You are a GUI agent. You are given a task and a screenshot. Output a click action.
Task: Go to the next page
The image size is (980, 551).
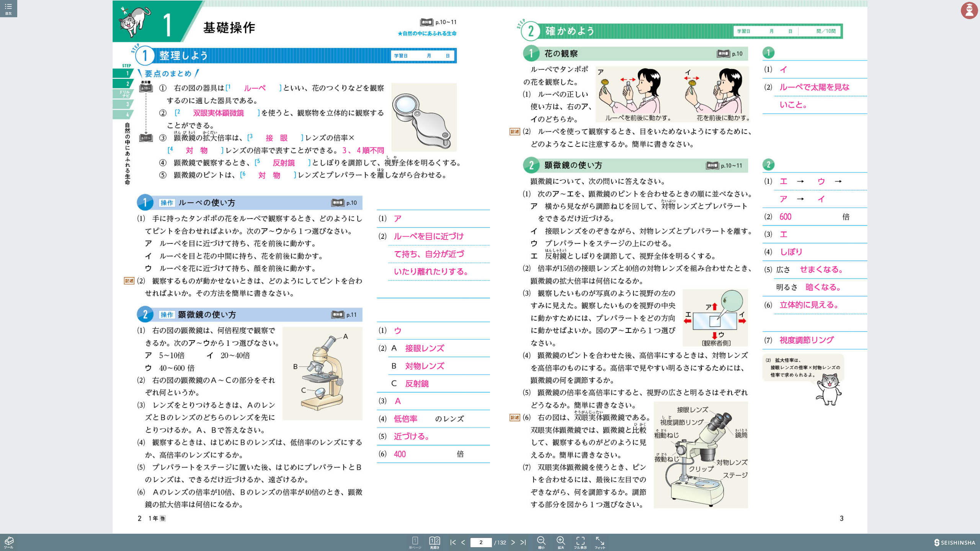pyautogui.click(x=513, y=542)
